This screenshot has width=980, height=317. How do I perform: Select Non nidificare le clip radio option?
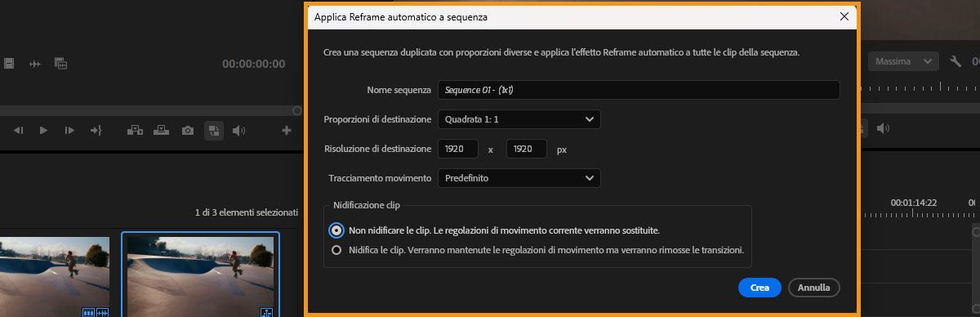(x=336, y=230)
